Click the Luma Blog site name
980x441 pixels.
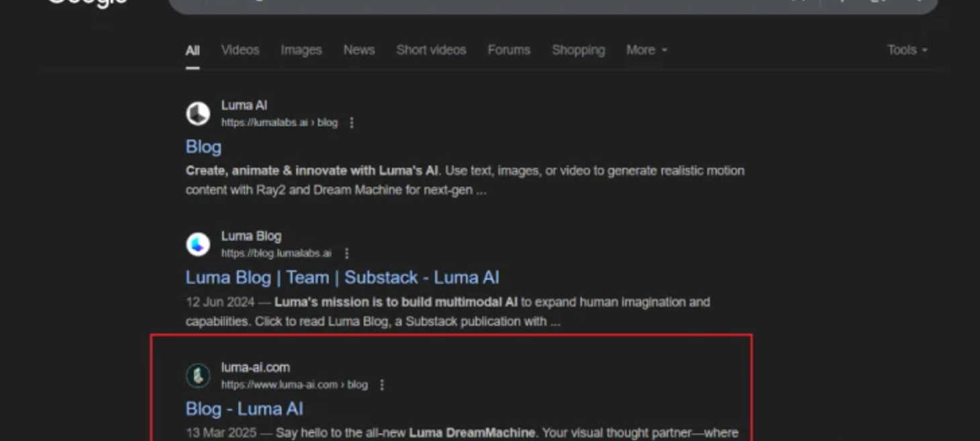click(x=251, y=236)
